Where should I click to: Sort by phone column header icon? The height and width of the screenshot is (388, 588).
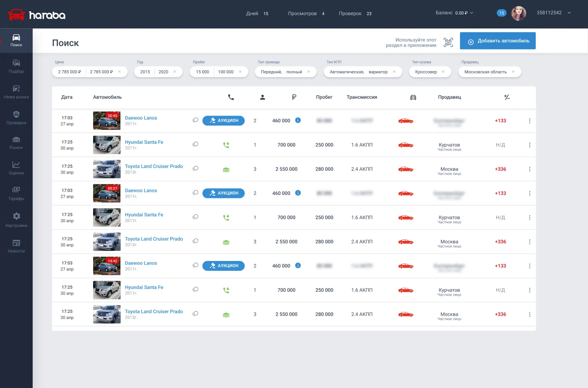[x=231, y=97]
